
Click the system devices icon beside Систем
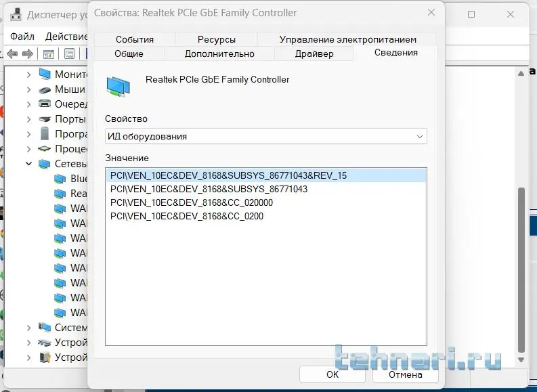[45, 327]
